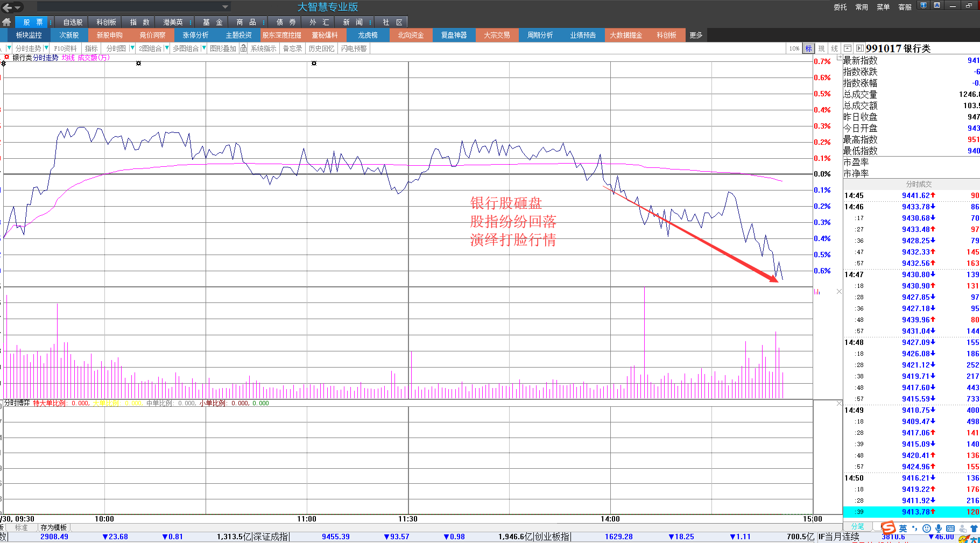Switch to the 社区 tab
980x543 pixels.
tap(392, 22)
